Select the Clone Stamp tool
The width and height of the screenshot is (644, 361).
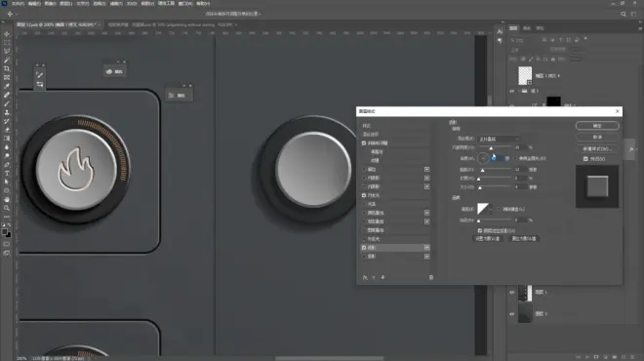pos(7,112)
